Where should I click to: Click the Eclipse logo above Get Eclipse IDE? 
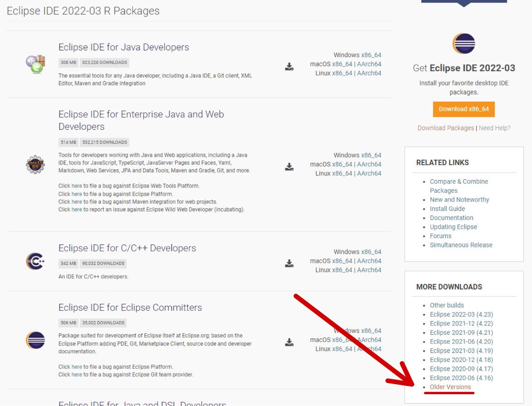[464, 44]
